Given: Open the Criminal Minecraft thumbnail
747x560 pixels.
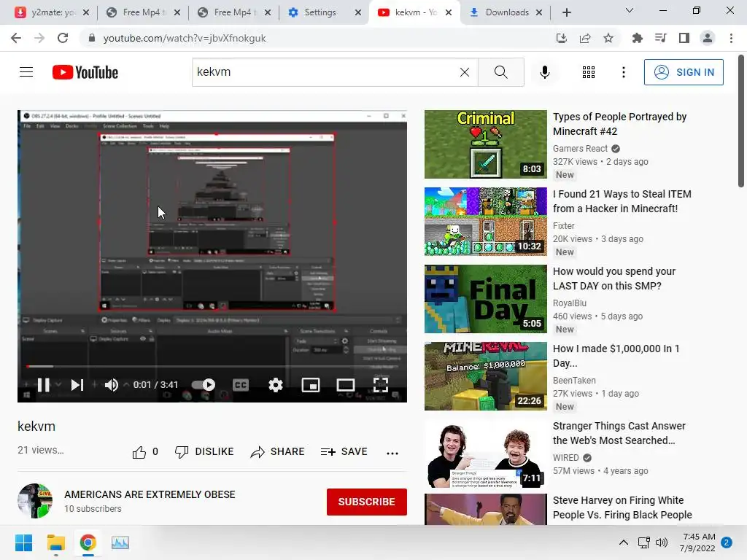Looking at the screenshot, I should click(x=485, y=144).
